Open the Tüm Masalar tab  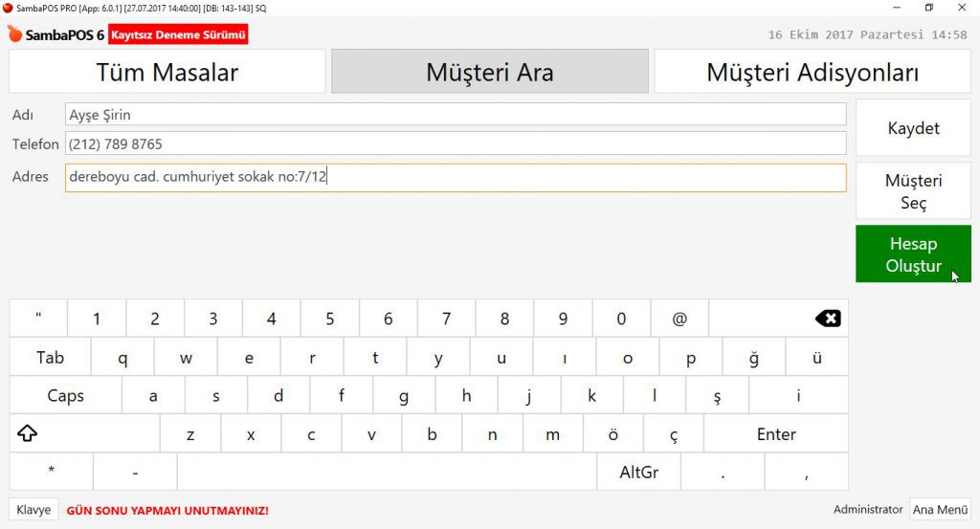click(x=167, y=73)
